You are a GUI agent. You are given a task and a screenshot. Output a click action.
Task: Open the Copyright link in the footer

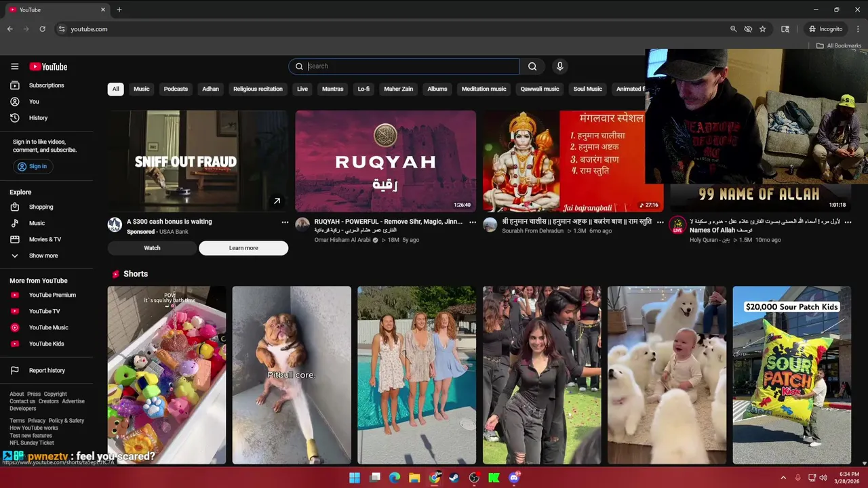tap(55, 394)
